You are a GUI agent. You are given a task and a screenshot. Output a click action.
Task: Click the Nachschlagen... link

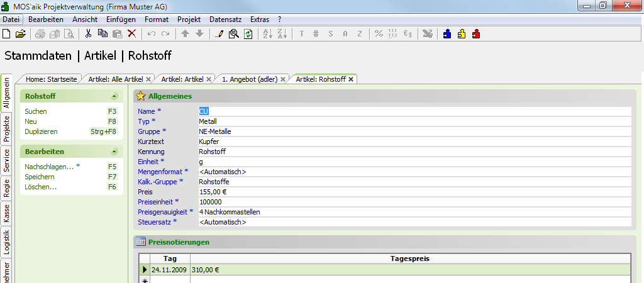pyautogui.click(x=52, y=167)
